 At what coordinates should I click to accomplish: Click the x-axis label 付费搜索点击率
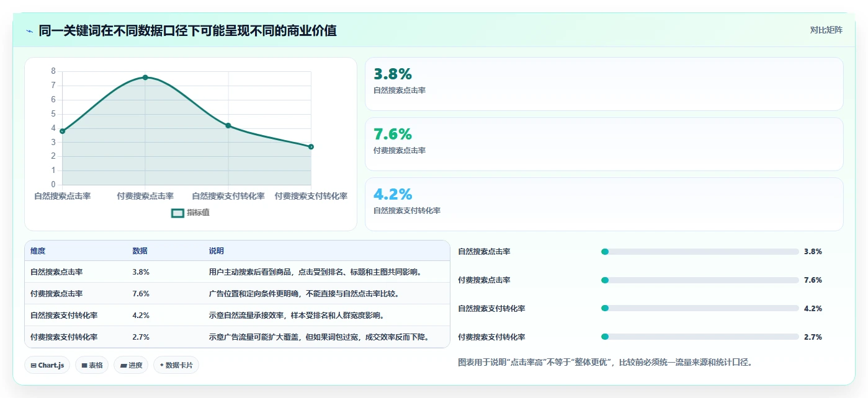(x=145, y=196)
